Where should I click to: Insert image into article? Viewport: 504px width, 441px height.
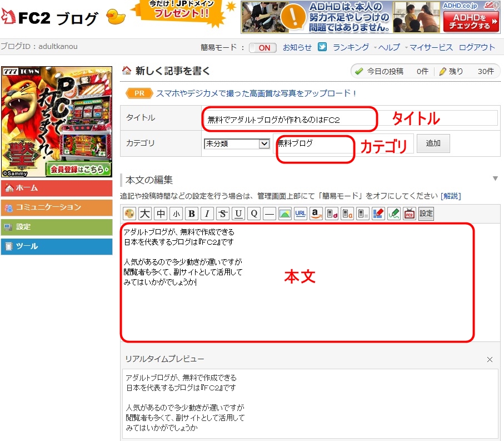coord(285,214)
